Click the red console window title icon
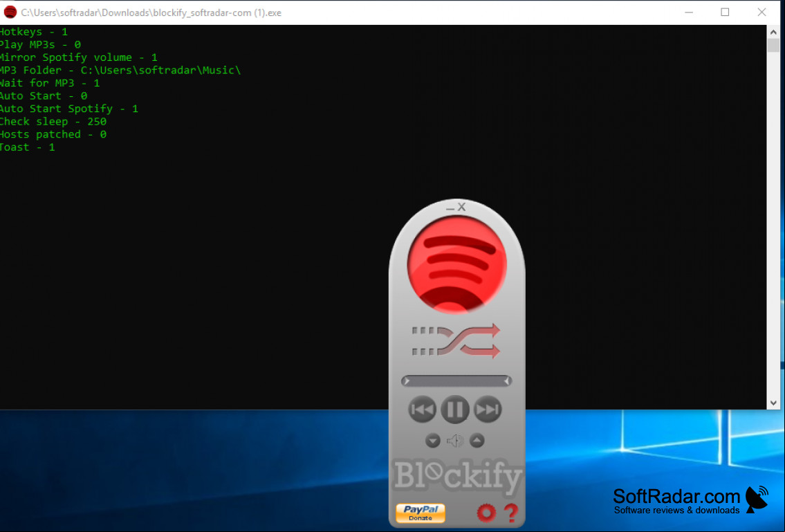Viewport: 785px width, 532px height. pyautogui.click(x=10, y=12)
